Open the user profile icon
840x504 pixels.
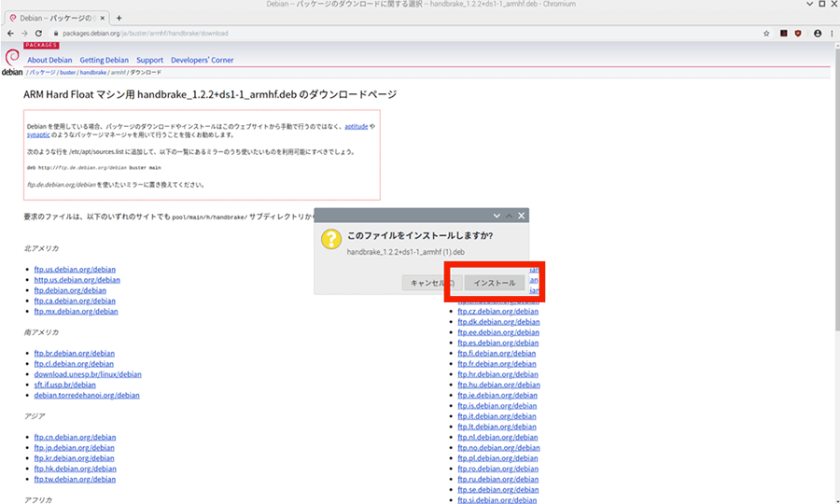(818, 34)
